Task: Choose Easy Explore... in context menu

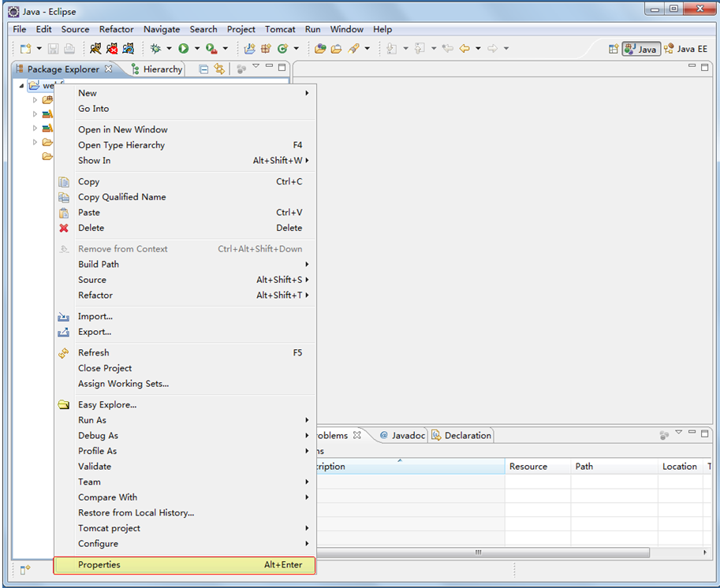Action: [x=185, y=405]
